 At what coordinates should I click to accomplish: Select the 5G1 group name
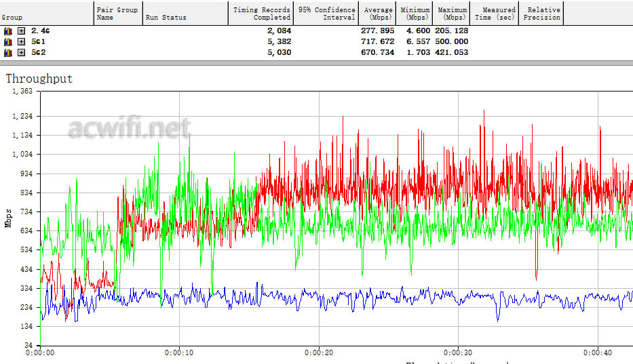[38, 41]
